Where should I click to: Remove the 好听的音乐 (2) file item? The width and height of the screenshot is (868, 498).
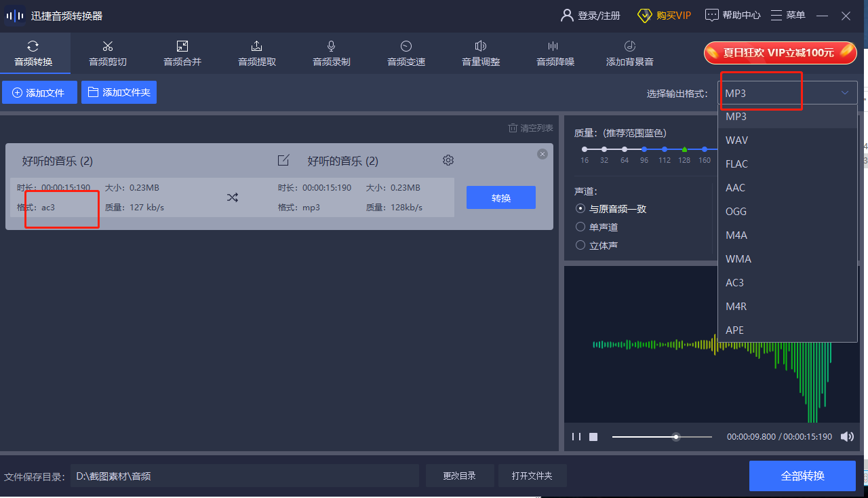[x=542, y=154]
